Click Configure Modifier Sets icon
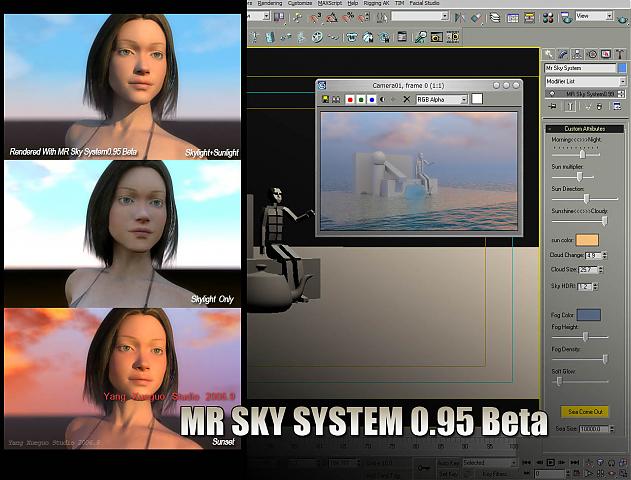Image resolution: width=631 pixels, height=480 pixels. coord(617,107)
